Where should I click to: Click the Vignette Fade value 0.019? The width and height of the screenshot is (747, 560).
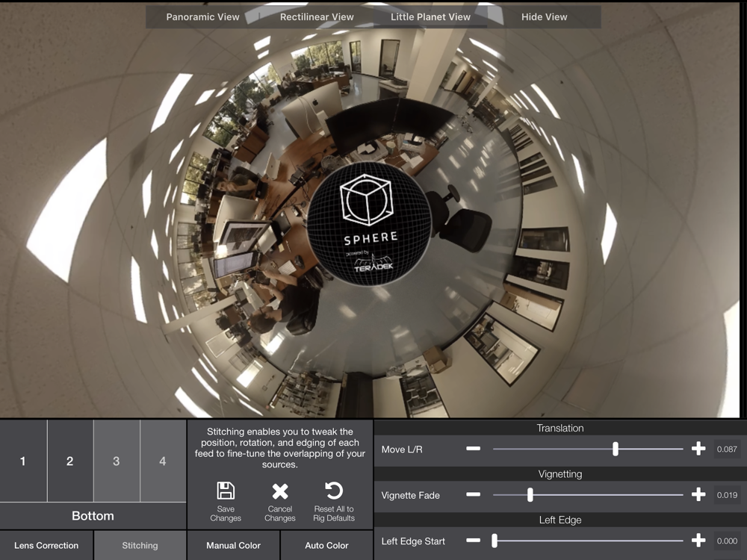tap(727, 495)
